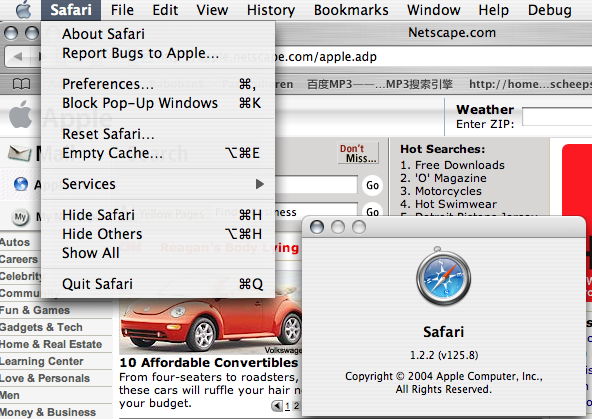
Task: Open the bookmarks book icon
Action: click(x=21, y=84)
